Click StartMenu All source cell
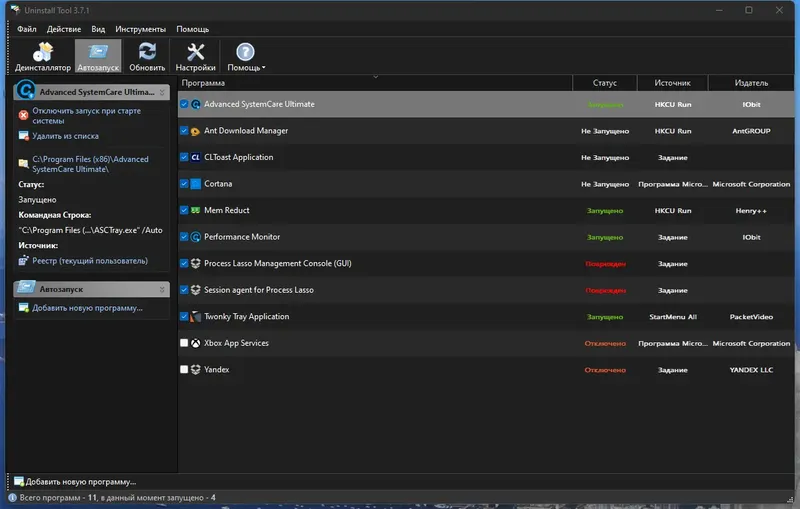 (672, 317)
